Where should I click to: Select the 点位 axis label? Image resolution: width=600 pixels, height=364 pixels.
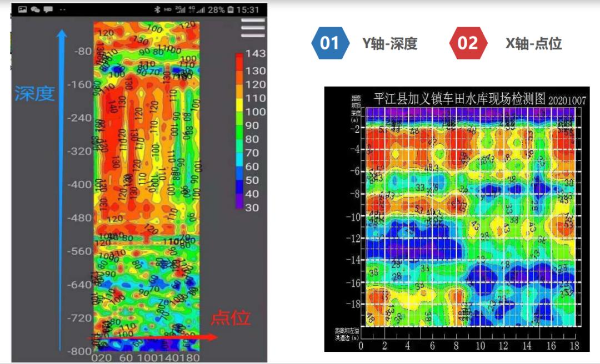pos(230,317)
